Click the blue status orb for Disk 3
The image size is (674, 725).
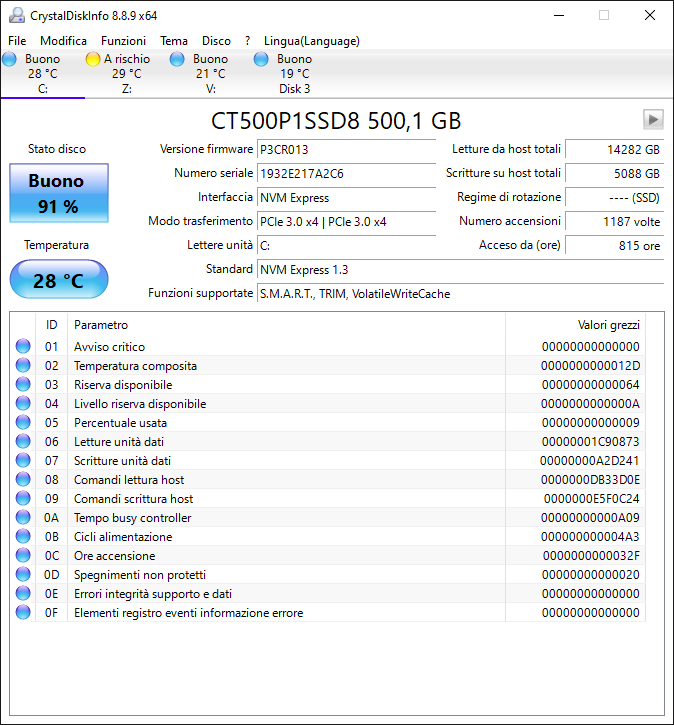pos(261,59)
